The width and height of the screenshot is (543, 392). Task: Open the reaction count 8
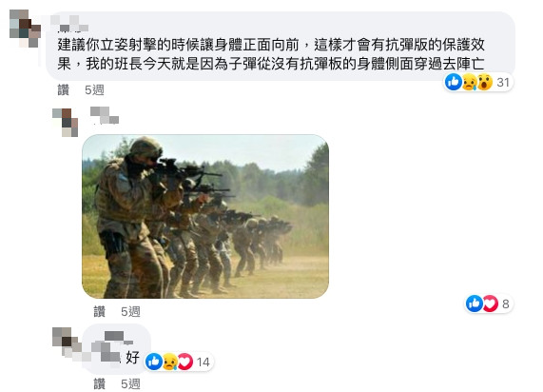pyautogui.click(x=506, y=304)
